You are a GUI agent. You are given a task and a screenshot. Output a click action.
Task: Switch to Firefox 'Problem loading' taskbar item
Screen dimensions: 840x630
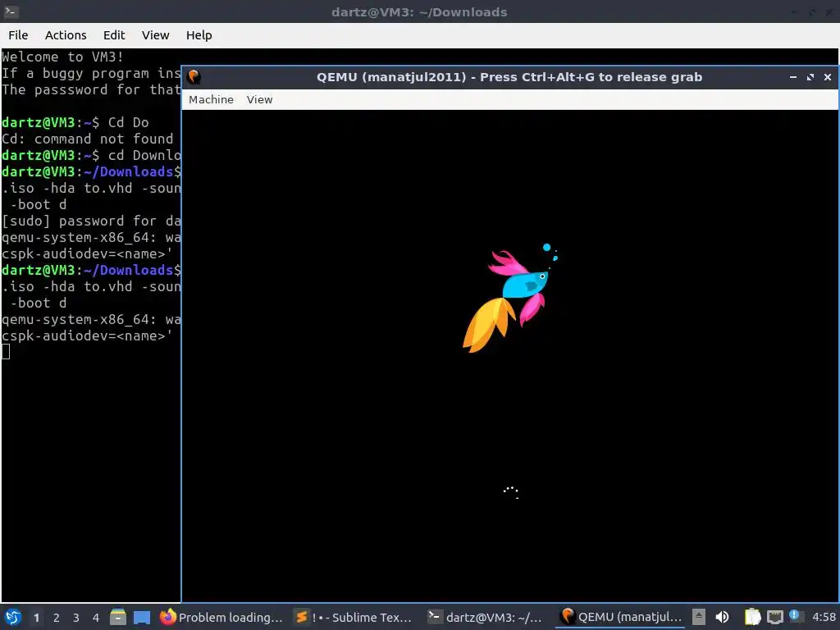click(x=221, y=617)
